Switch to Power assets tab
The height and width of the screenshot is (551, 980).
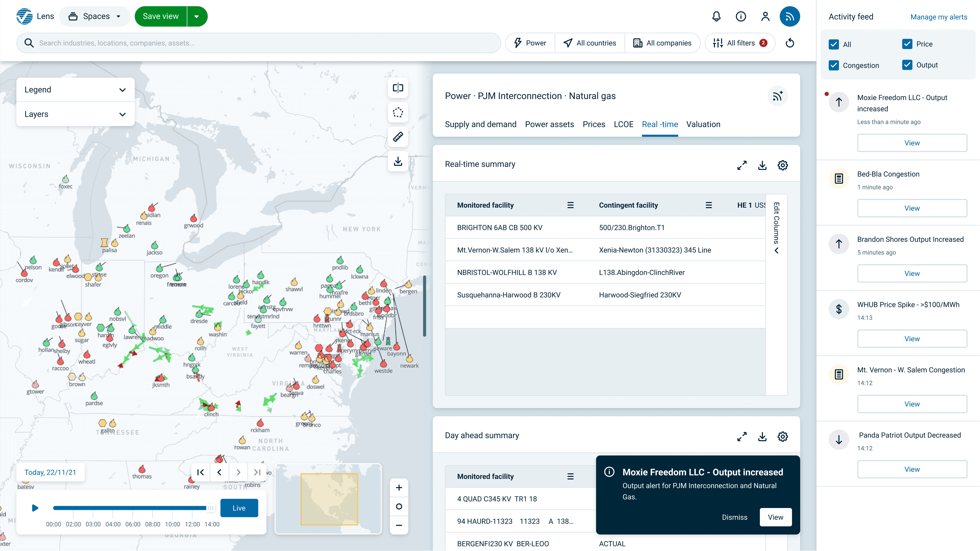click(549, 124)
